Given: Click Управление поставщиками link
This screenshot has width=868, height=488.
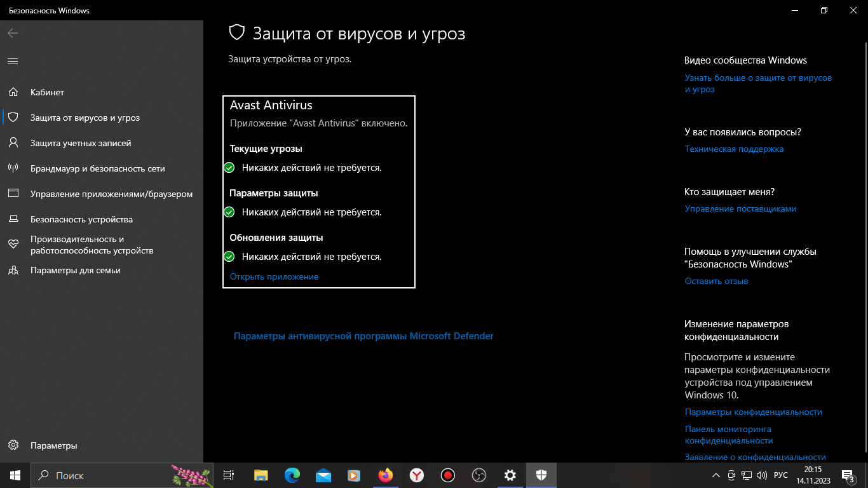Looking at the screenshot, I should [740, 208].
